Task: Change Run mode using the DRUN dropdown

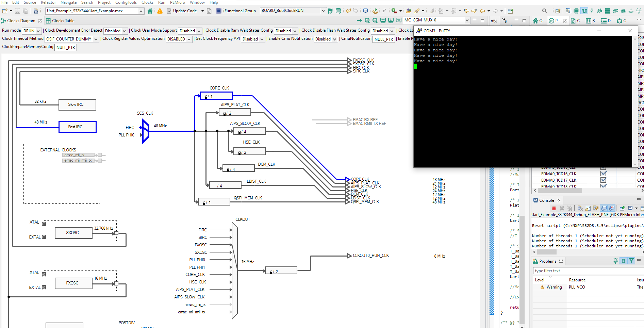Action: pos(32,31)
